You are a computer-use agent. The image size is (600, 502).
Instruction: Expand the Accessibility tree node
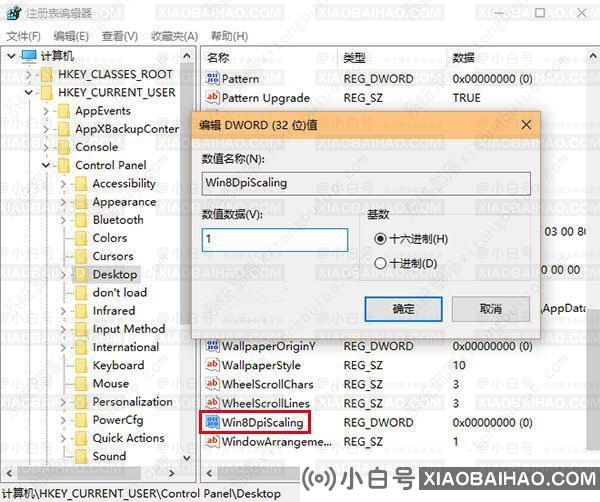(x=63, y=184)
